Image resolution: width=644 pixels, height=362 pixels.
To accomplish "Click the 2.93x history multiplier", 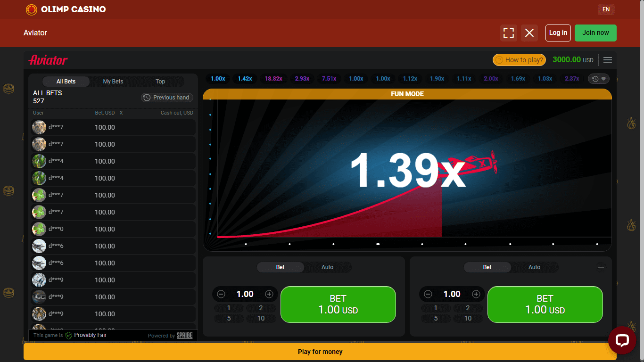I will point(302,79).
